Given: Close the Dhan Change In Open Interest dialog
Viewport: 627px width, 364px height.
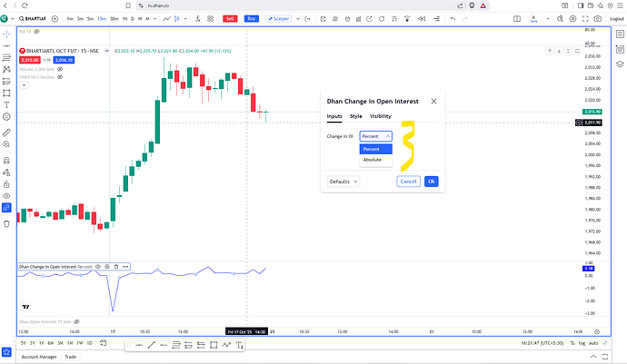Looking at the screenshot, I should pos(433,101).
